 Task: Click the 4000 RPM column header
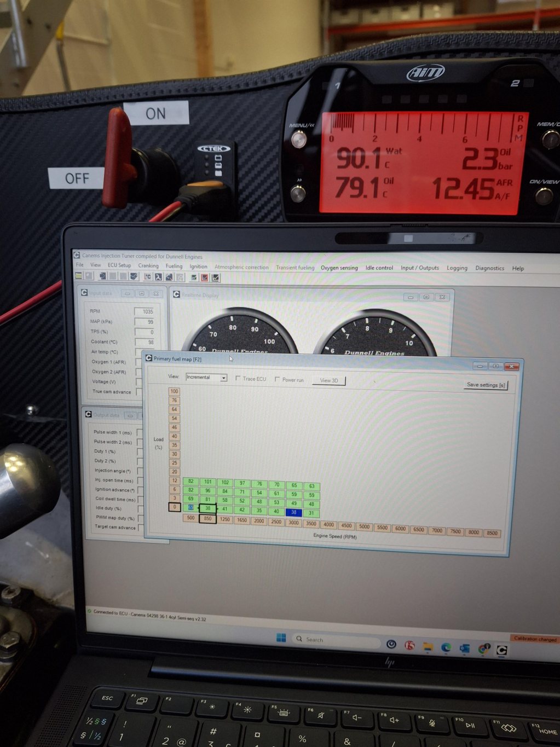click(x=328, y=525)
